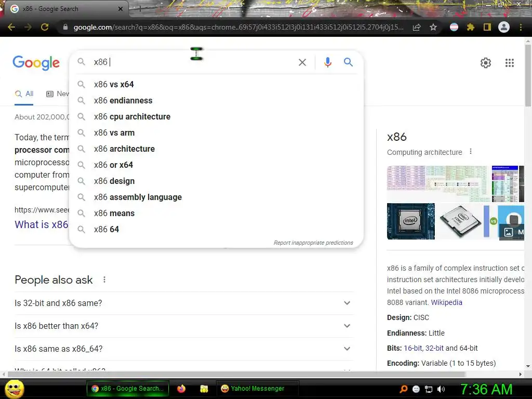
Task: Open the Google apps grid
Action: (x=510, y=63)
